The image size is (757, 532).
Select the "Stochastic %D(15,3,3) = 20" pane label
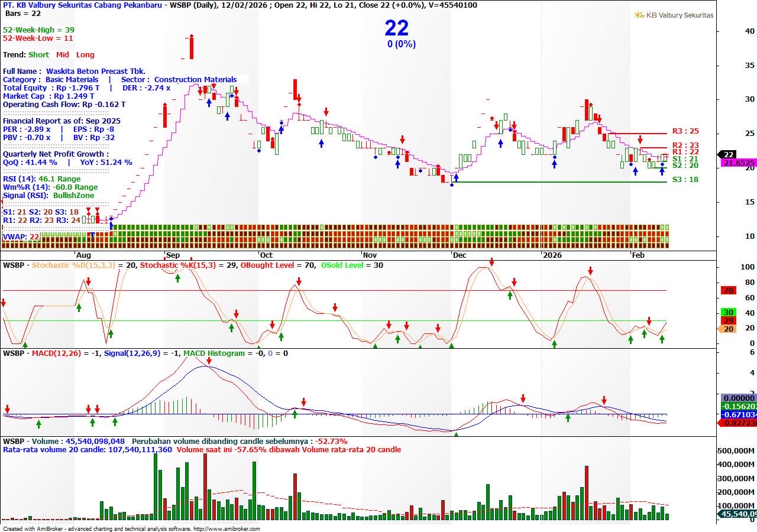84,265
